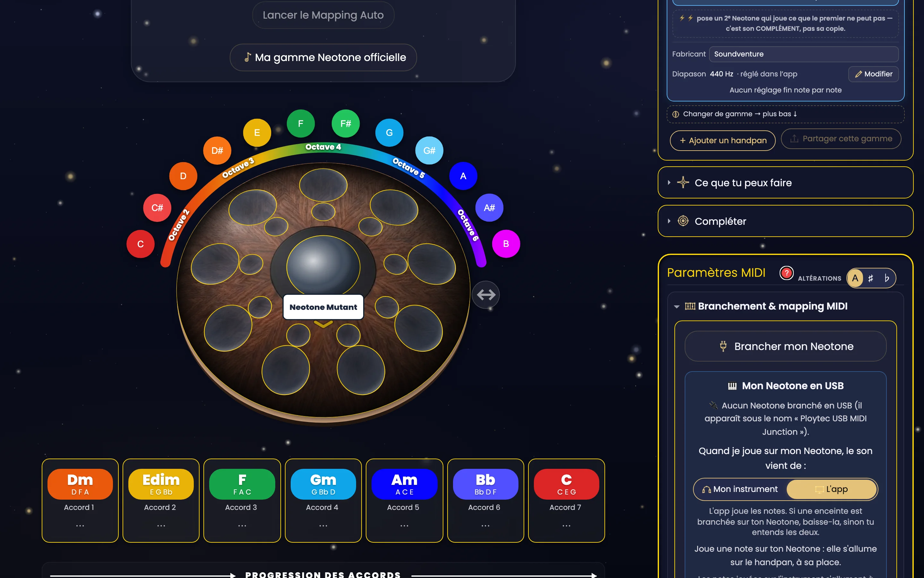Click the yellow chevron below Neotone Mutant label
924x578 pixels.
pos(323,324)
